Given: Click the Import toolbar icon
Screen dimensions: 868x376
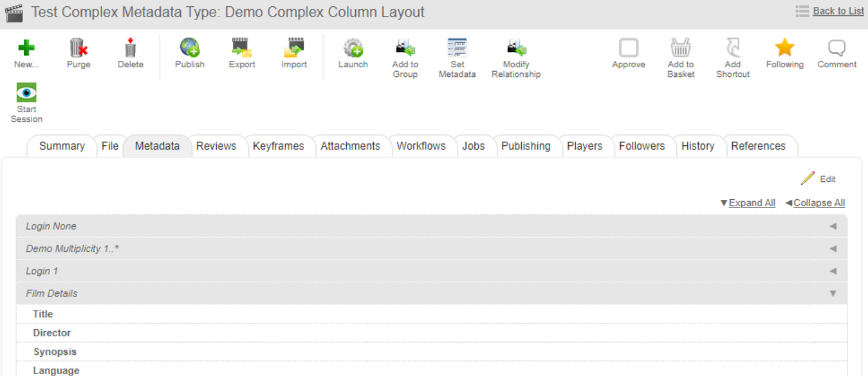Looking at the screenshot, I should coord(294,49).
